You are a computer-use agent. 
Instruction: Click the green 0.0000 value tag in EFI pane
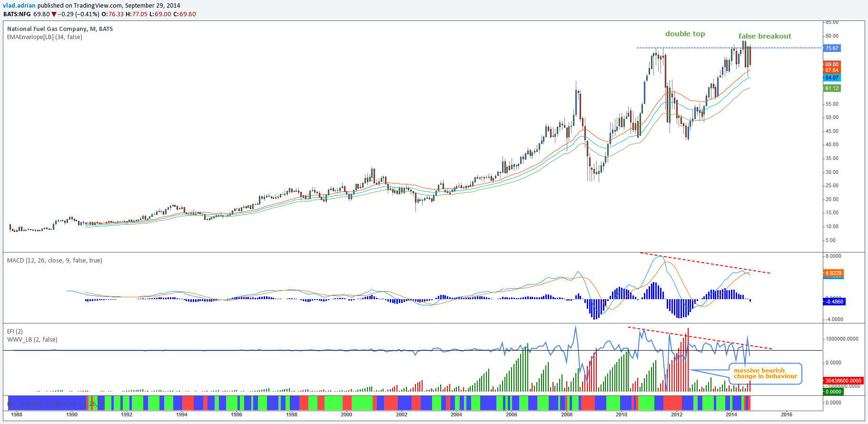[x=833, y=392]
